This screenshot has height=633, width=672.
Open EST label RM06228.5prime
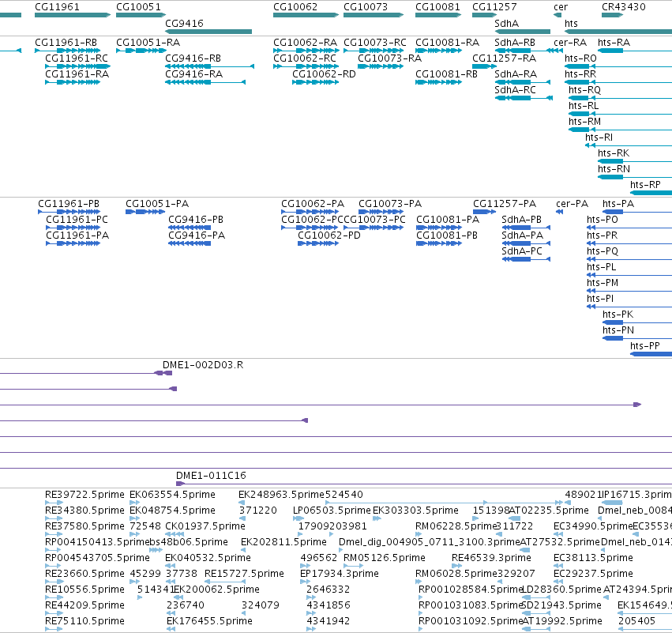click(x=456, y=526)
